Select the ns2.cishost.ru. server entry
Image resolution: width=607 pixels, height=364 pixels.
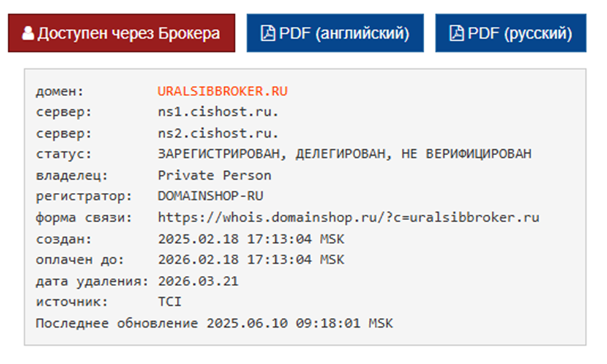click(x=218, y=134)
